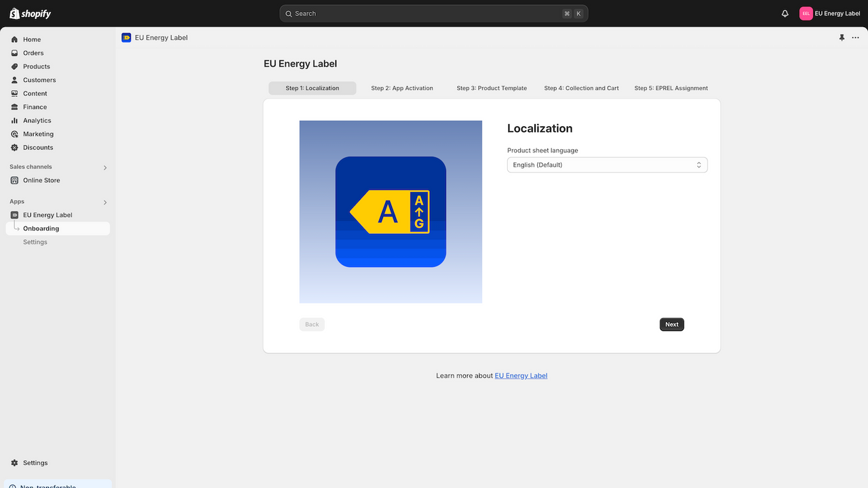Open the Orders section
Screen dimensions: 868x488
pyautogui.click(x=35, y=53)
